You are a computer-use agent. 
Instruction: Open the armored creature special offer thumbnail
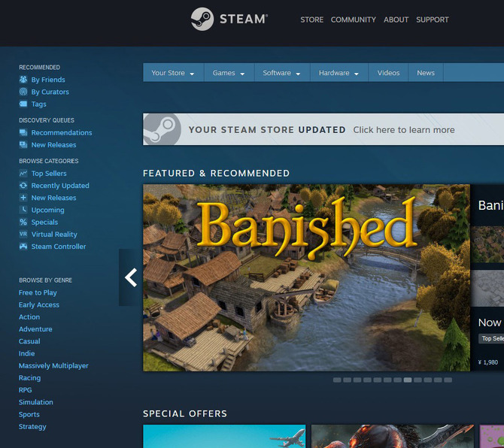393,436
